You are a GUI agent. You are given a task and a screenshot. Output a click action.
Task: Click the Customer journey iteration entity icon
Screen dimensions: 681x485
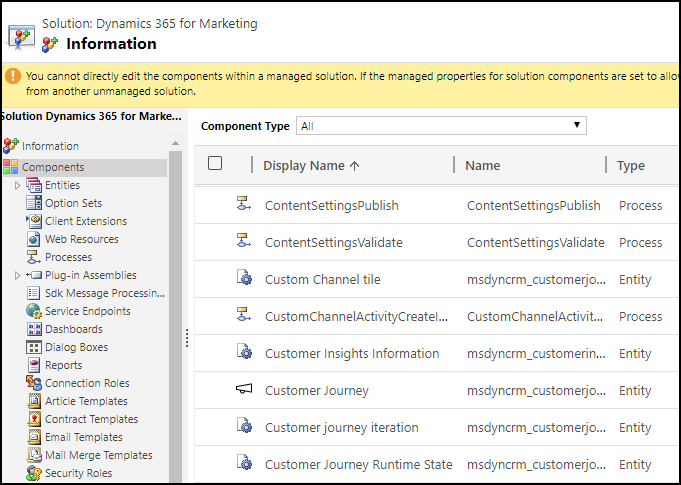[x=244, y=426]
